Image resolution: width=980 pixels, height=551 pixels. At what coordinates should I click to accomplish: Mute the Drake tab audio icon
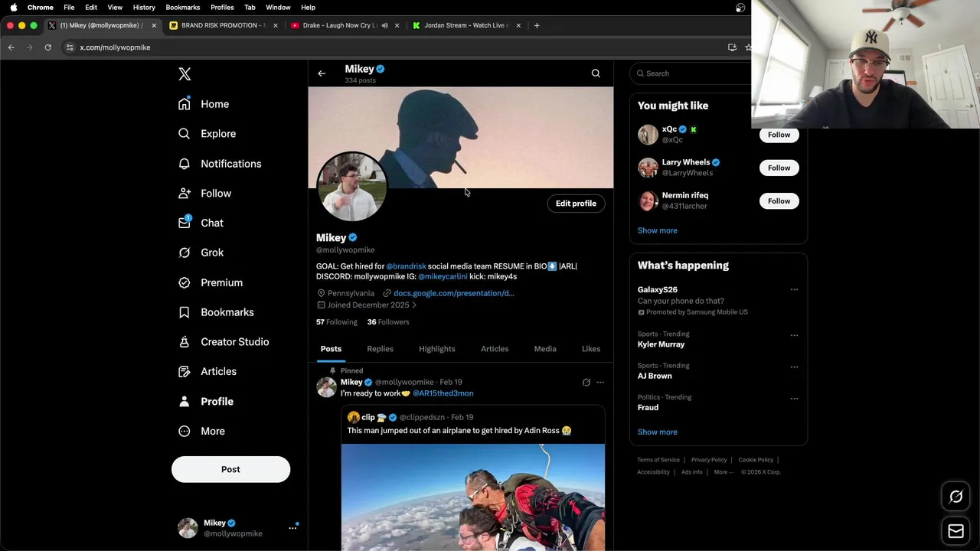(385, 25)
